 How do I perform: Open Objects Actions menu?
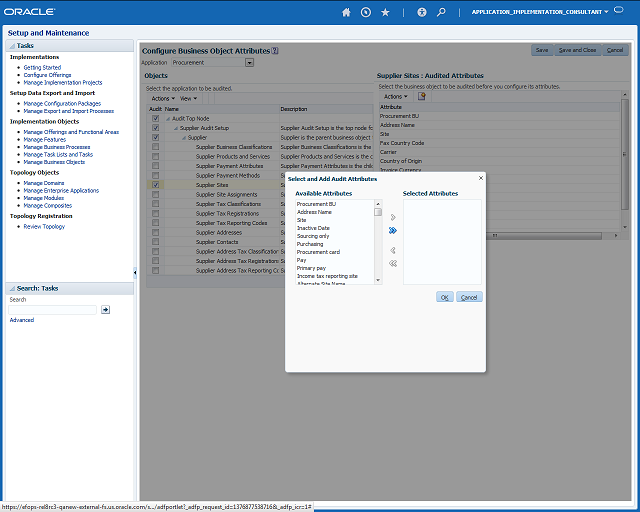tap(163, 98)
